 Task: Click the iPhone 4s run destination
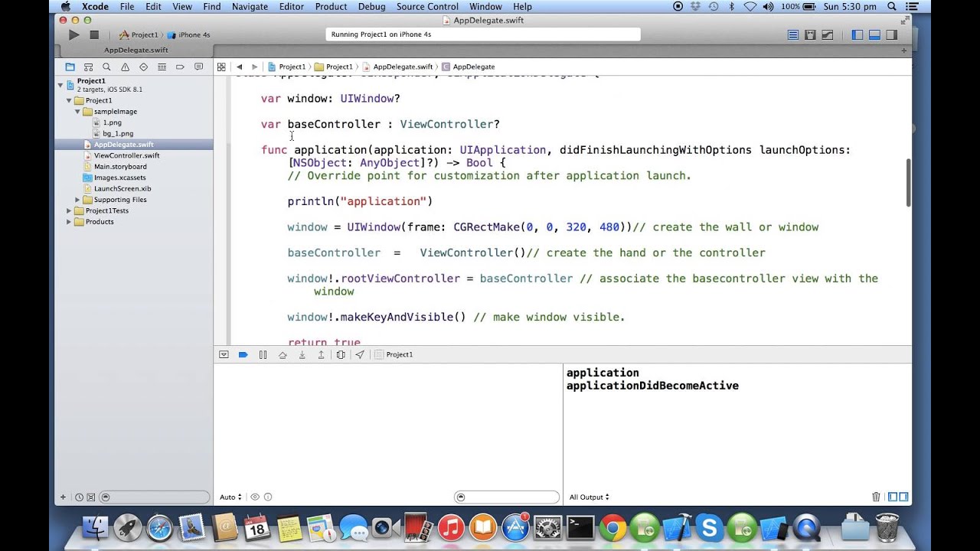(188, 34)
